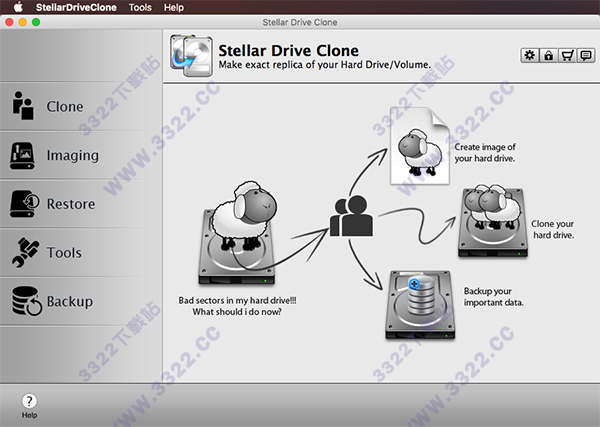Screen dimensions: 600x427
Task: Click the padlock register icon
Action: pos(548,55)
